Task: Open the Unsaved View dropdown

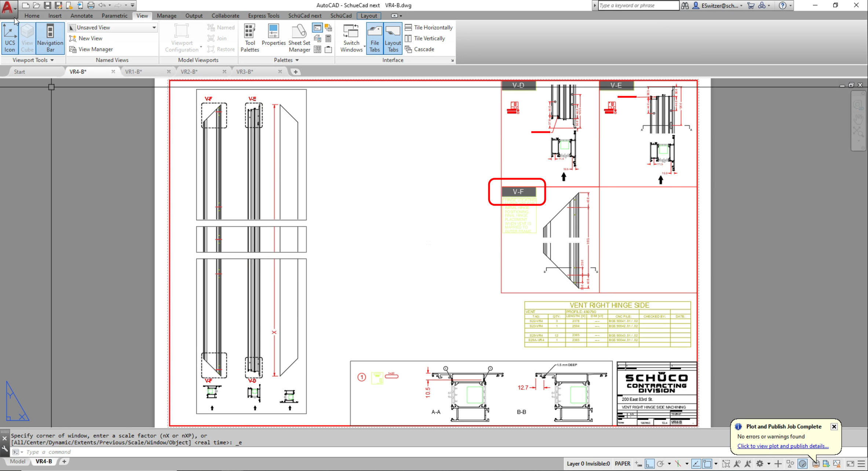Action: [x=154, y=28]
